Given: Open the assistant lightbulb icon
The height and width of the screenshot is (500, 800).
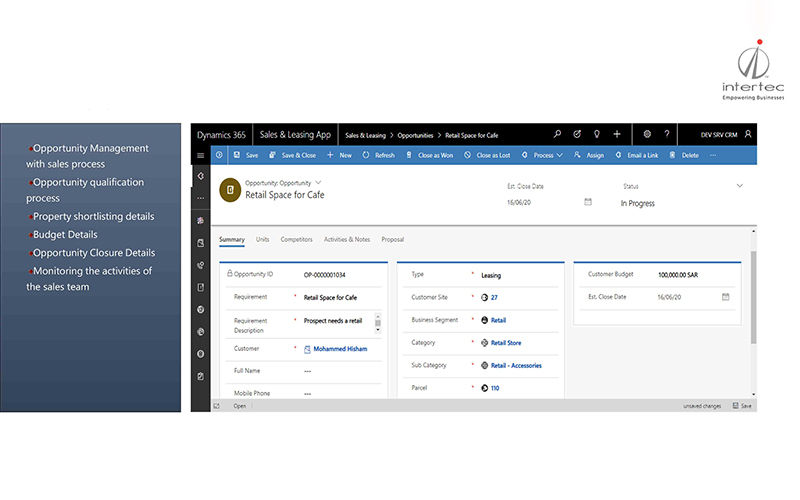Looking at the screenshot, I should (596, 134).
